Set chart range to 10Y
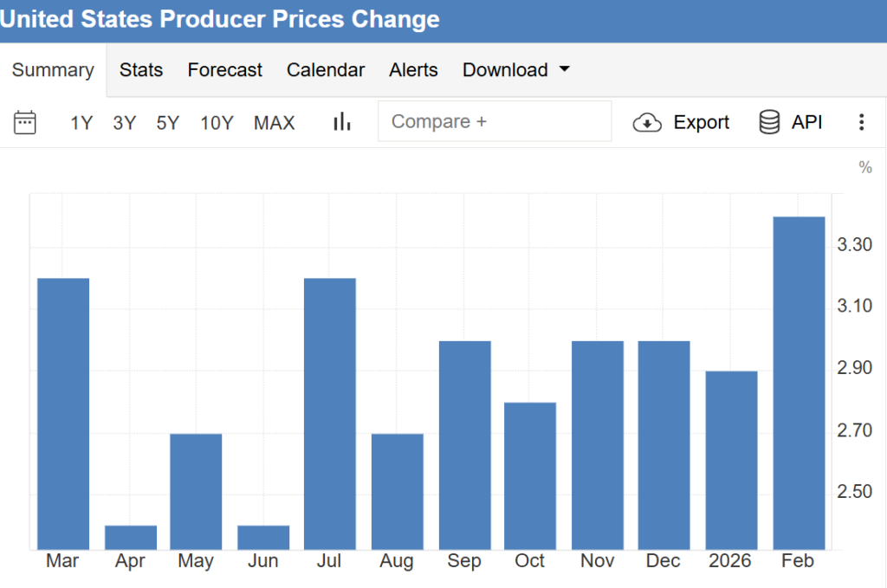 pos(217,123)
